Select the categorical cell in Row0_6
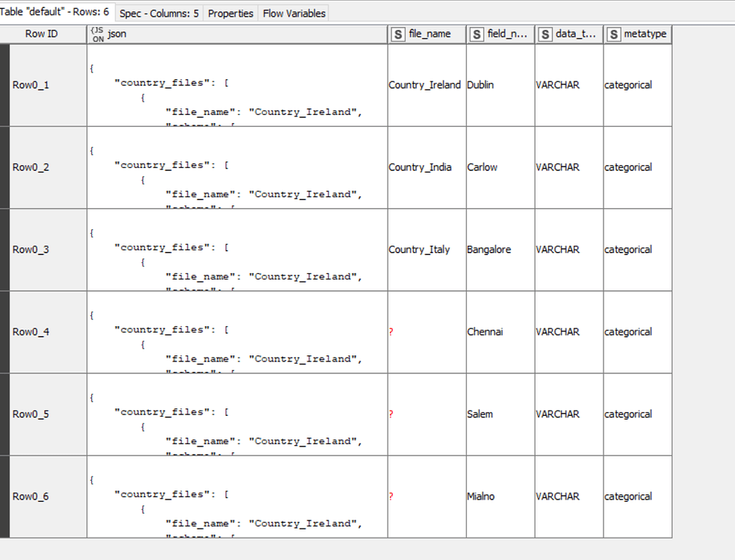Image resolution: width=735 pixels, height=560 pixels. pos(627,496)
